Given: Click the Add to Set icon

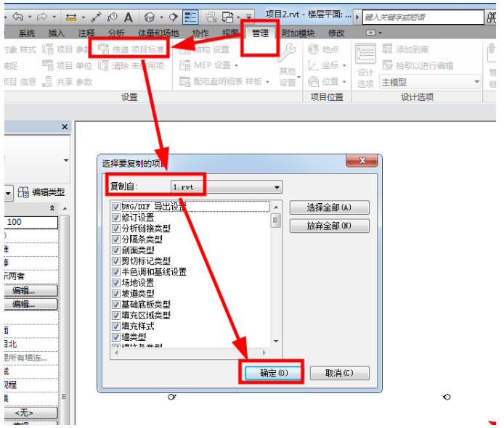Looking at the screenshot, I should (387, 49).
